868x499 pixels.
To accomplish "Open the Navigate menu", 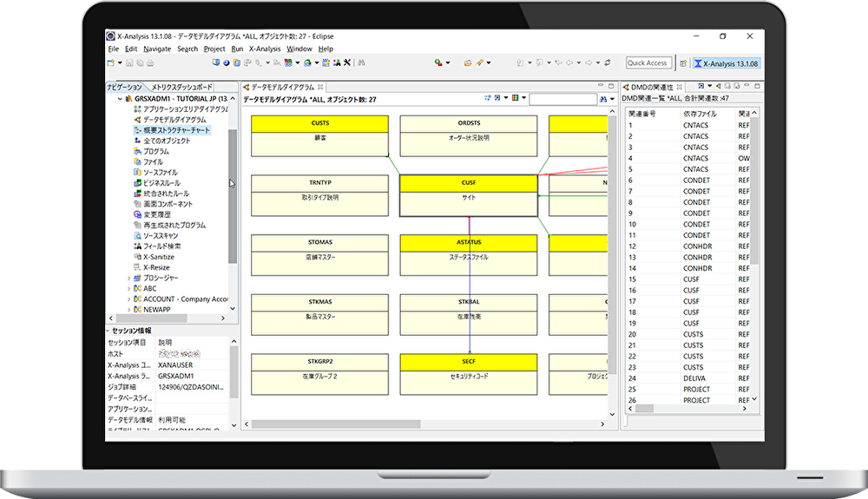I will pyautogui.click(x=157, y=49).
